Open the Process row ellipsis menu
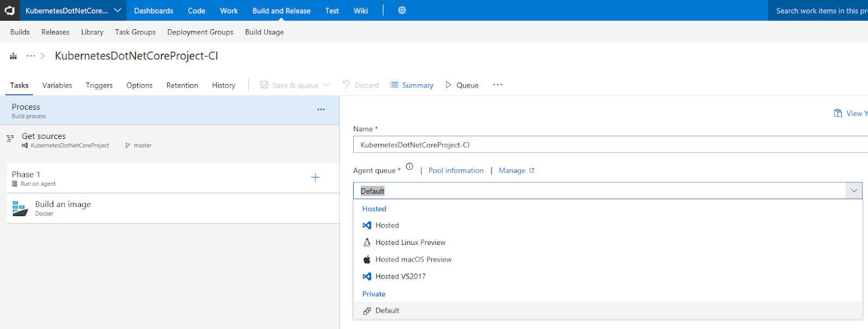868x329 pixels. (x=321, y=110)
